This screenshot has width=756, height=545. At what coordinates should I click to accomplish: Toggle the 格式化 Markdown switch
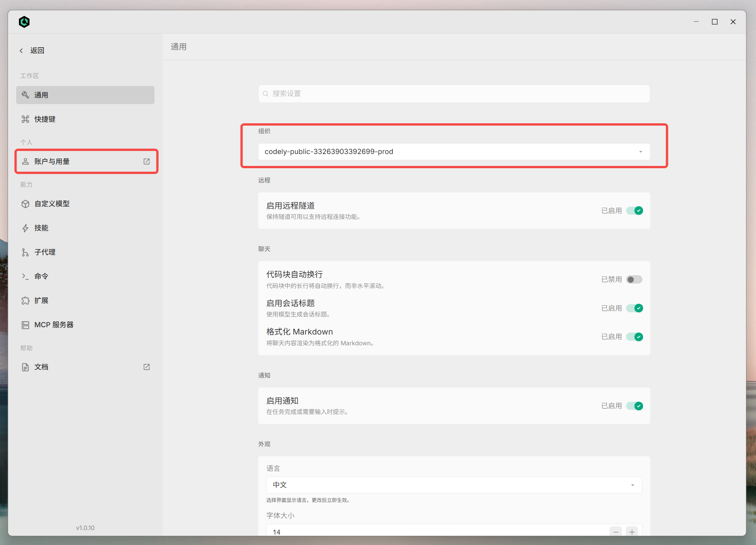tap(635, 337)
